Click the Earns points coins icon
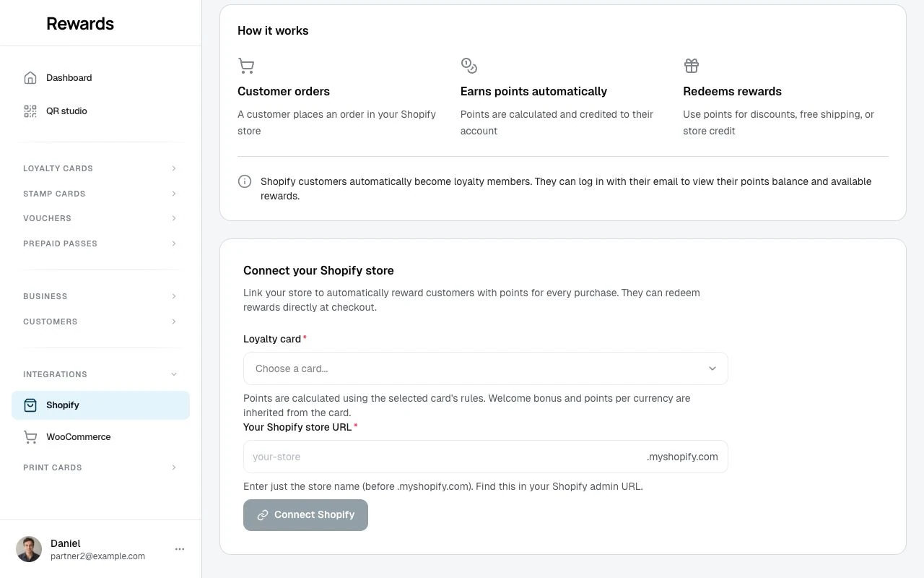Image resolution: width=924 pixels, height=578 pixels. tap(469, 66)
